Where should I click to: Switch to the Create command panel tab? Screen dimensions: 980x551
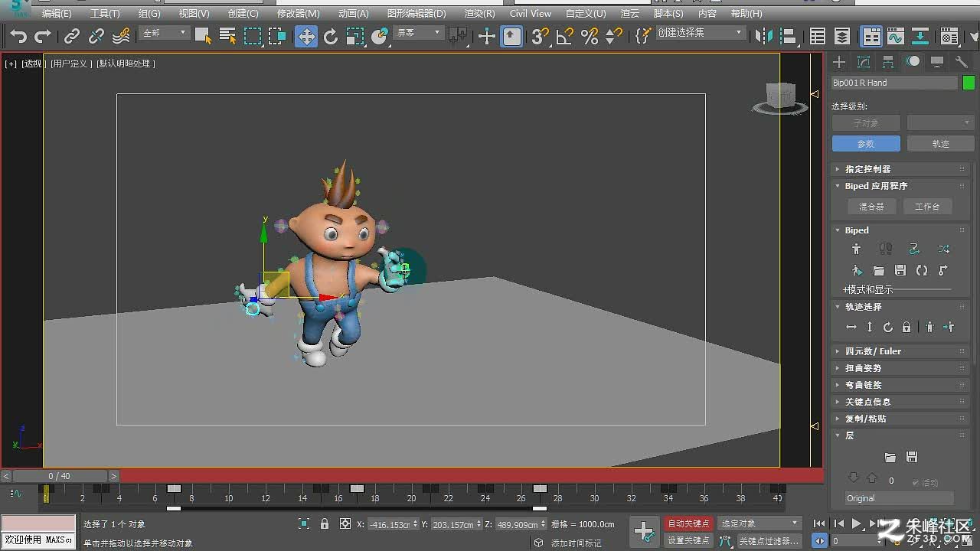(x=839, y=62)
